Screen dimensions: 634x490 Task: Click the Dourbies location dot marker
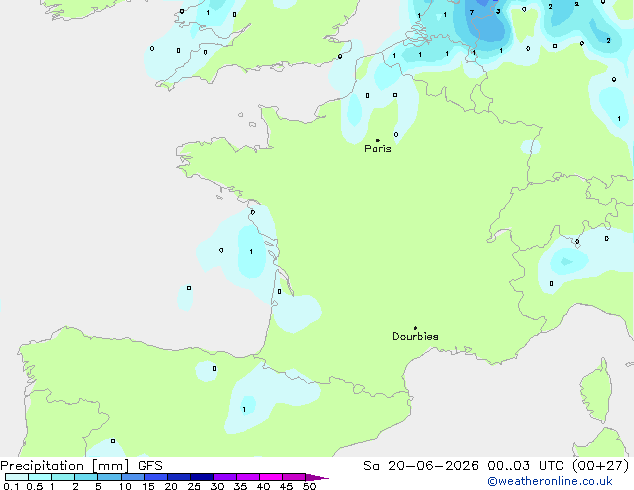[415, 328]
